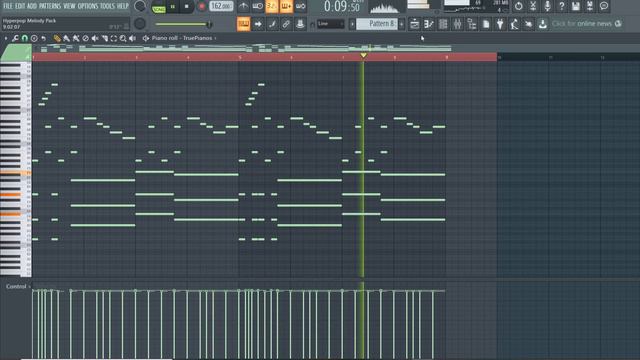The image size is (640, 360).
Task: Toggle typing keyboard to piano button
Action: (243, 24)
